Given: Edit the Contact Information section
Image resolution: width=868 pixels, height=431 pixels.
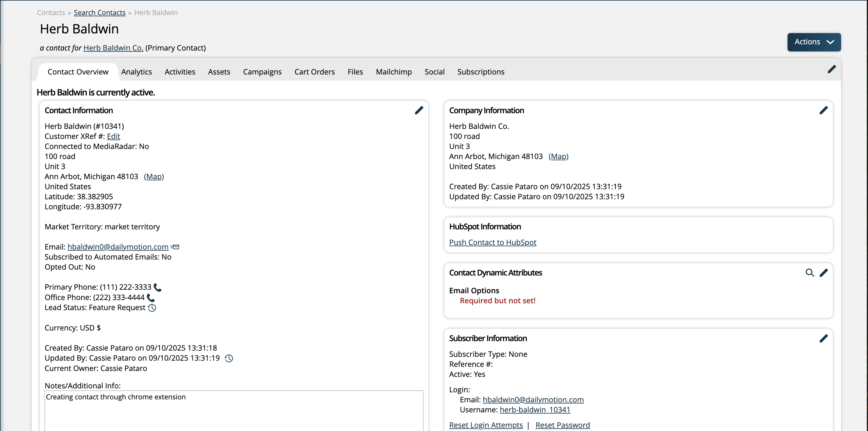Looking at the screenshot, I should pos(419,110).
